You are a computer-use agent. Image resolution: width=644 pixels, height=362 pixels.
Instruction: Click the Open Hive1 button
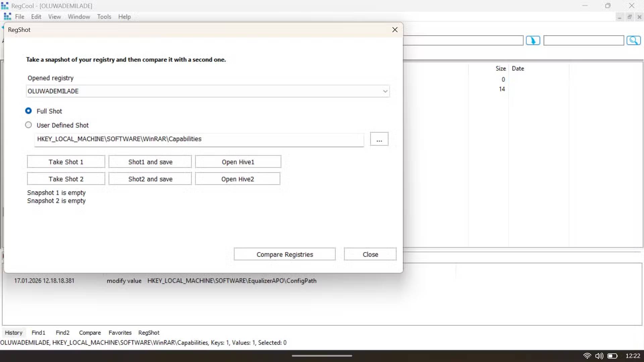tap(237, 162)
